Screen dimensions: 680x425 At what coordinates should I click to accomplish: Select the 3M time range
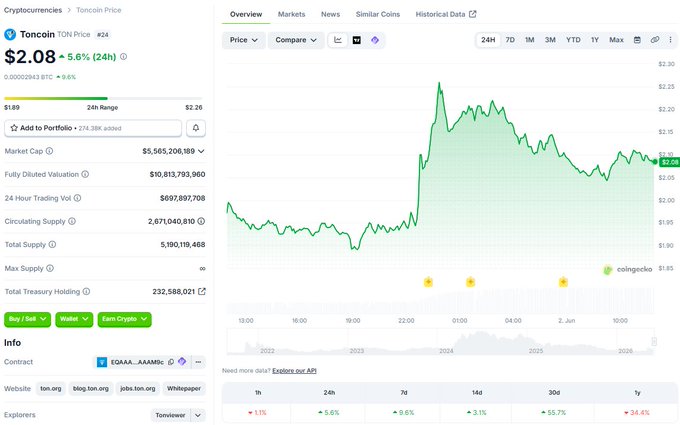(550, 40)
